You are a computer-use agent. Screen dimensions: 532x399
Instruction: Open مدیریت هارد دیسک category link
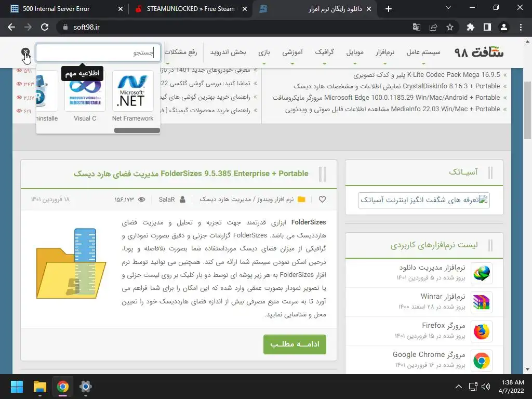click(225, 199)
